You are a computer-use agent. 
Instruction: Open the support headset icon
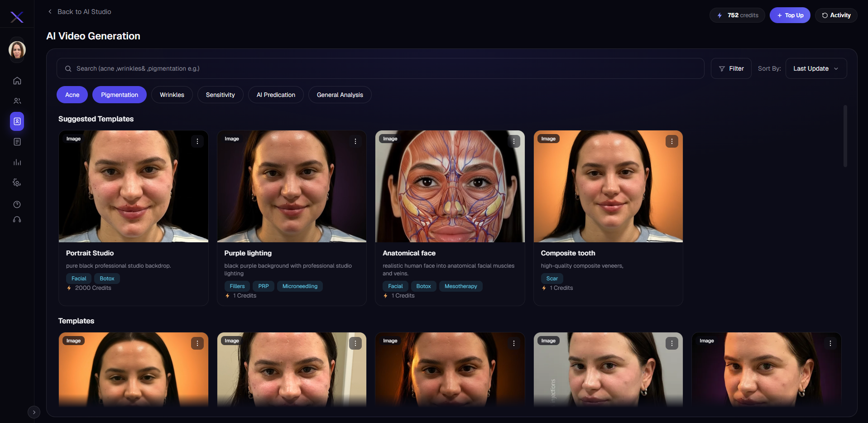click(x=17, y=220)
